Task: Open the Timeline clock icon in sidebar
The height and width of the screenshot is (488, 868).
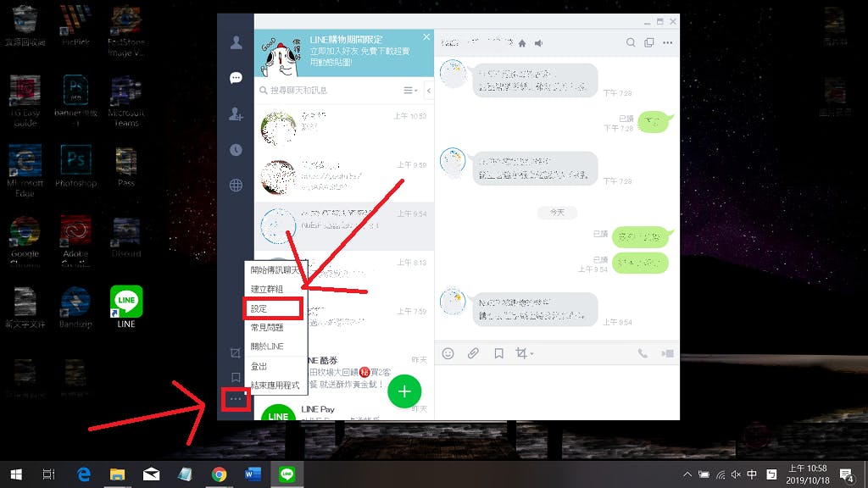Action: pyautogui.click(x=236, y=150)
